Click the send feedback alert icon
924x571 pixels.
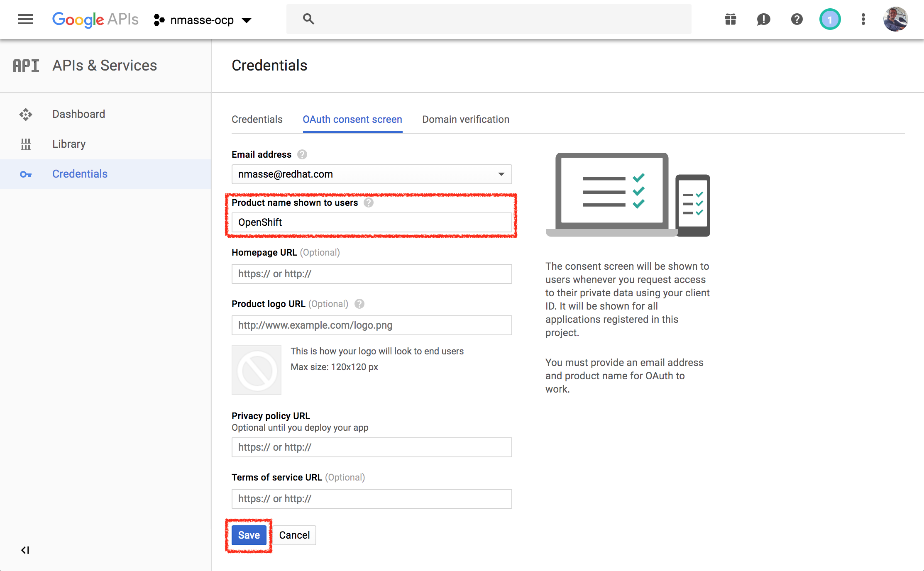(x=763, y=19)
